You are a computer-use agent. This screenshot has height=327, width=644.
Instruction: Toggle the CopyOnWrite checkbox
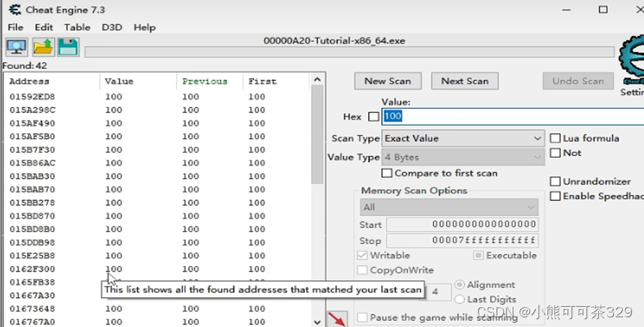click(x=362, y=270)
